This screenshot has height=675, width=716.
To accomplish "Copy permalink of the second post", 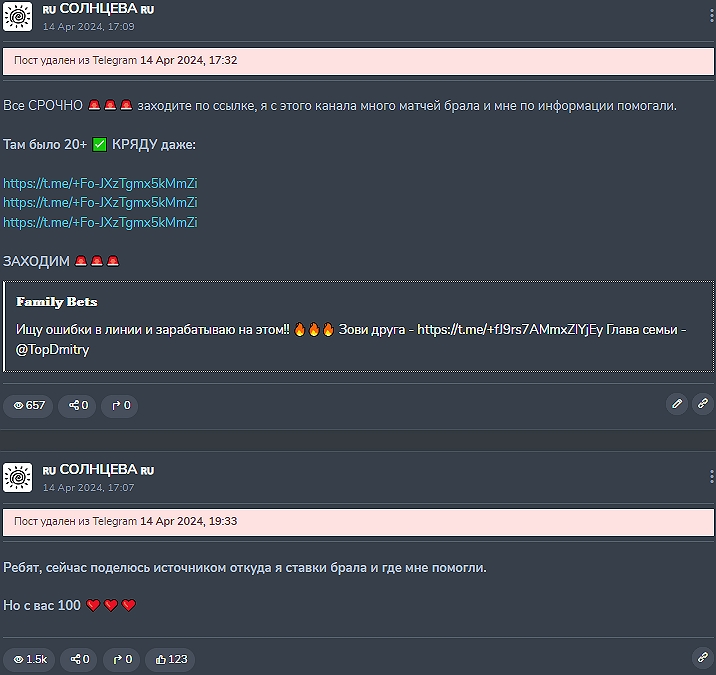I will 703,658.
